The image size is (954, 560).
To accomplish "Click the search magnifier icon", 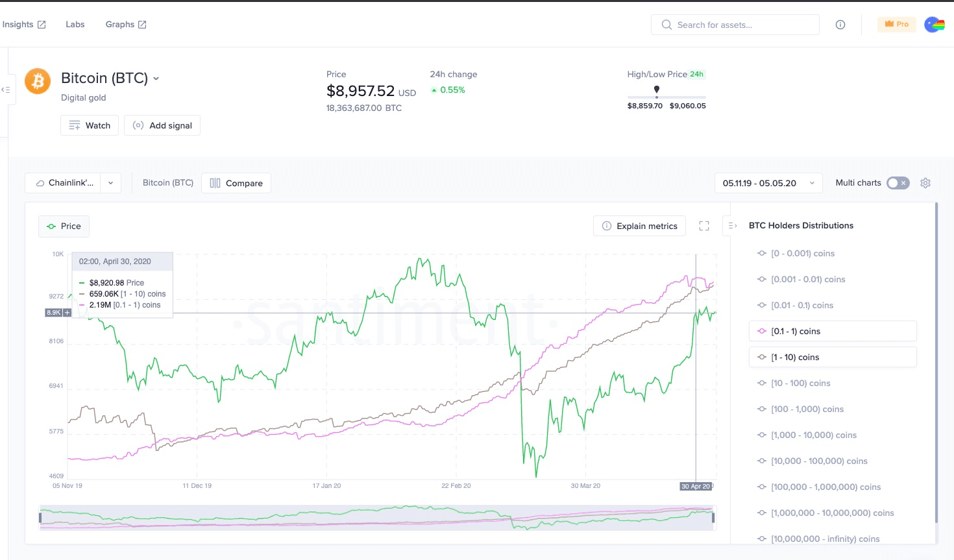I will (x=667, y=25).
